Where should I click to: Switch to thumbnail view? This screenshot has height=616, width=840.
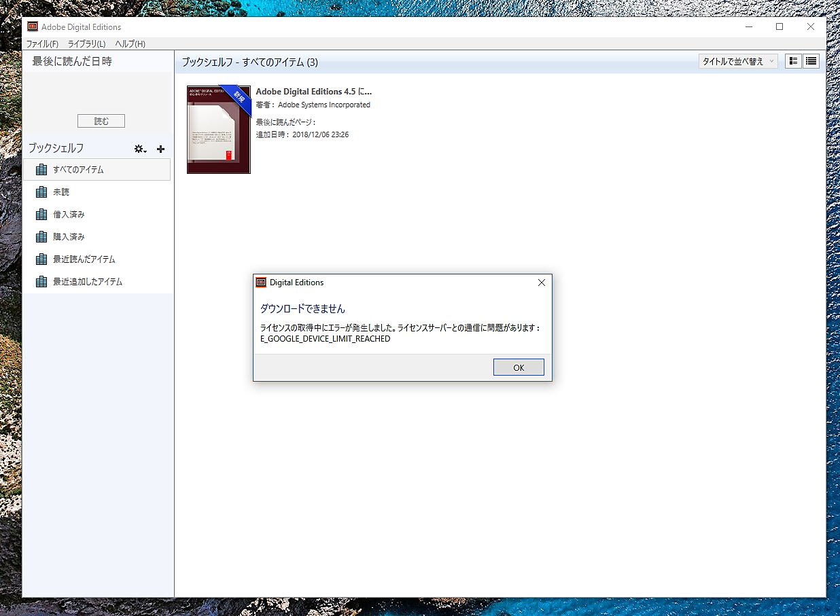[x=792, y=60]
